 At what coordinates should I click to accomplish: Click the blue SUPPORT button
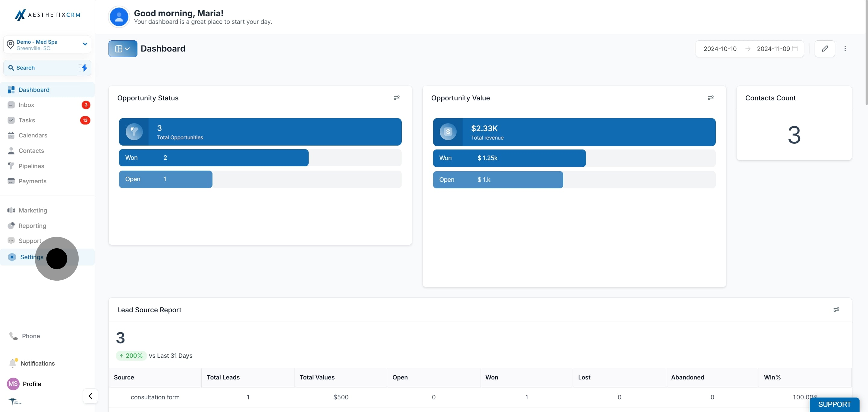(x=834, y=404)
